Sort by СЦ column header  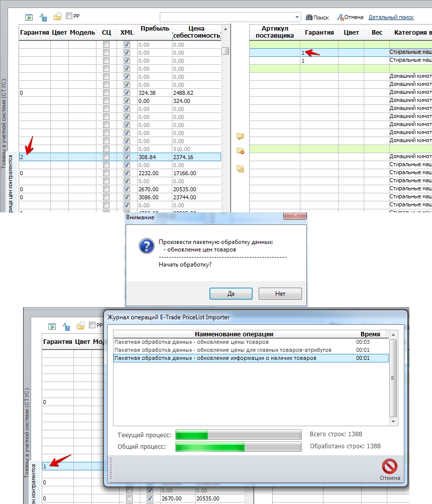106,32
